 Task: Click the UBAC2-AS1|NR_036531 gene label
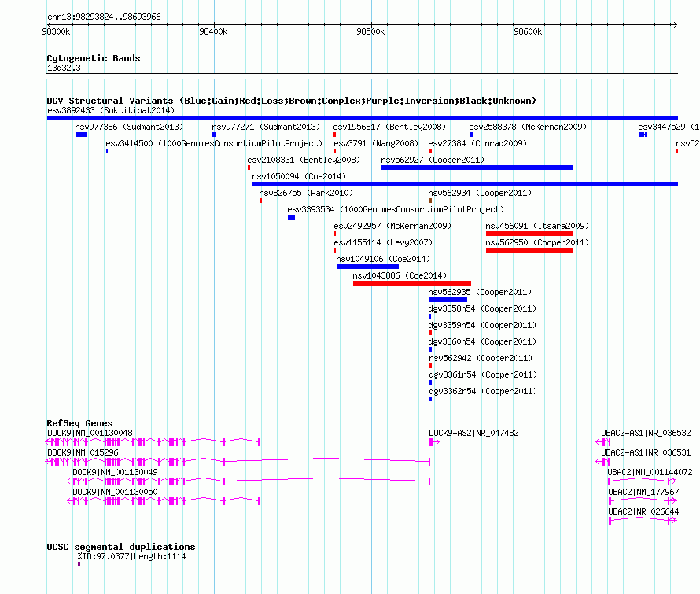(646, 452)
